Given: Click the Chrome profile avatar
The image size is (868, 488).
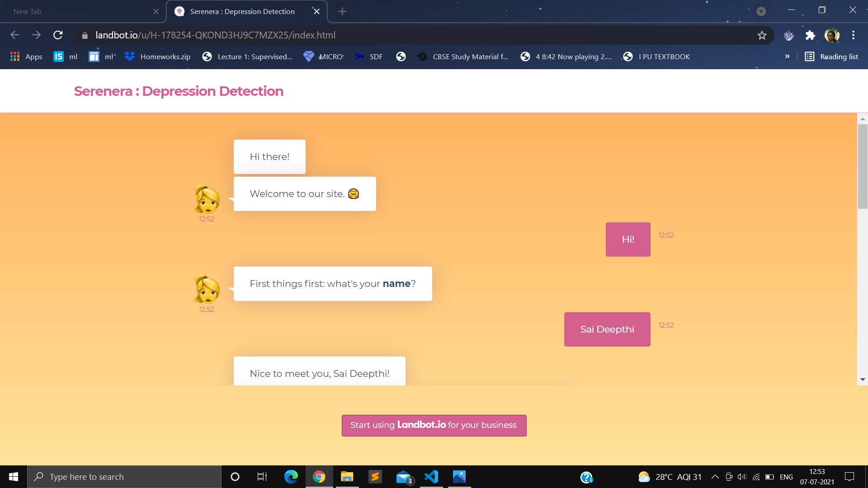Looking at the screenshot, I should point(832,35).
